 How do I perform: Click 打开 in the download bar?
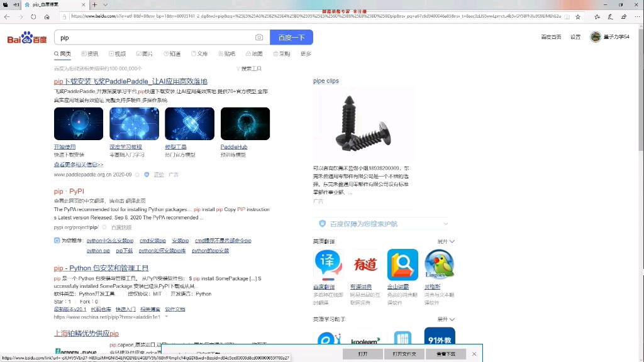[363, 354]
